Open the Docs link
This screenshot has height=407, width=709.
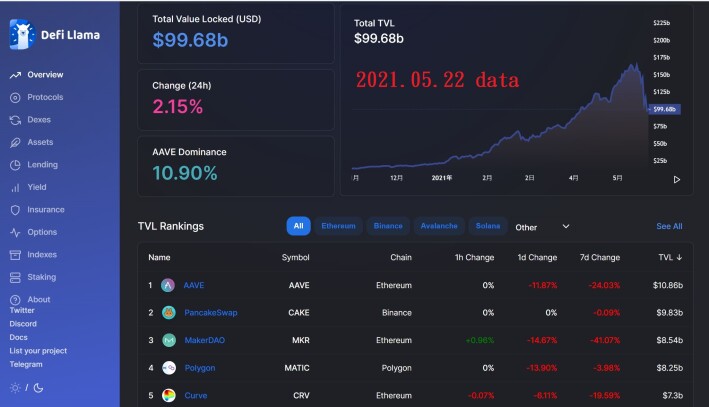[19, 338]
